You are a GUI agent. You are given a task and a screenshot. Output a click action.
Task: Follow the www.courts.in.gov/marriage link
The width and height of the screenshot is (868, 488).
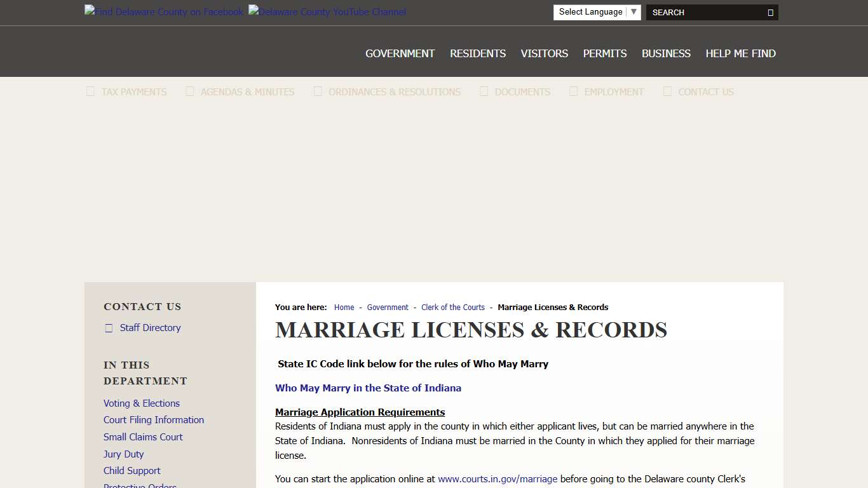click(x=498, y=478)
